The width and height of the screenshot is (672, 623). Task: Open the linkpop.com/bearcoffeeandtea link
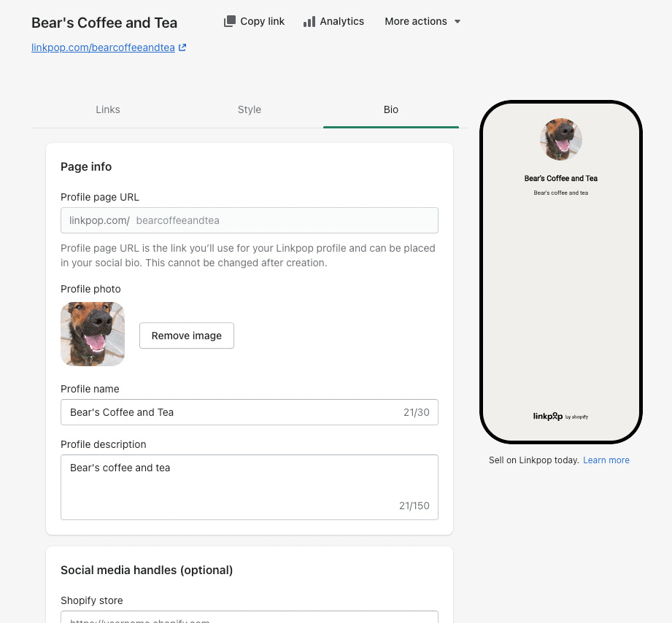coord(102,47)
